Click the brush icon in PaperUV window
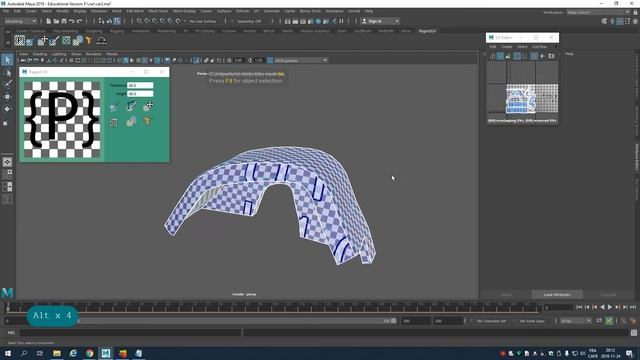 (x=131, y=107)
